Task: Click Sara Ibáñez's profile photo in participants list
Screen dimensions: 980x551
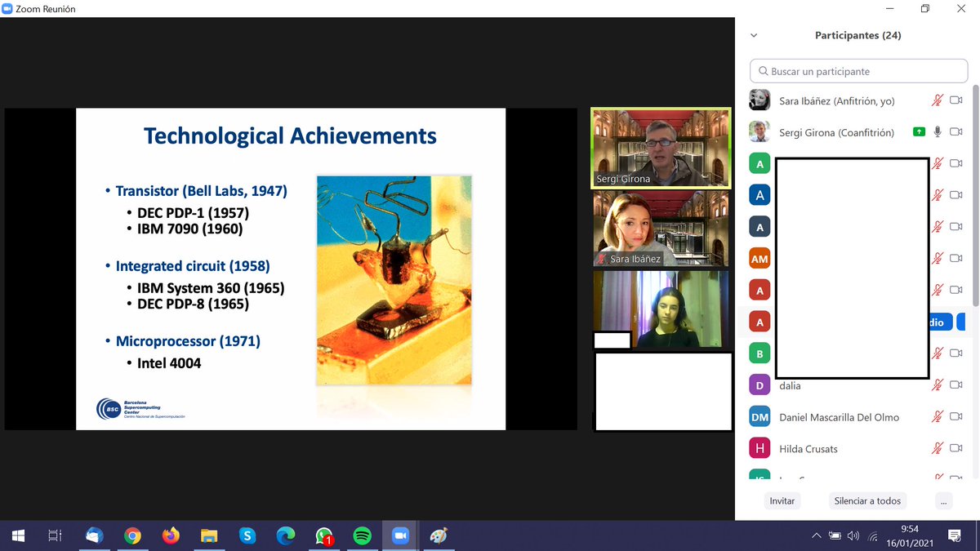Action: coord(759,100)
